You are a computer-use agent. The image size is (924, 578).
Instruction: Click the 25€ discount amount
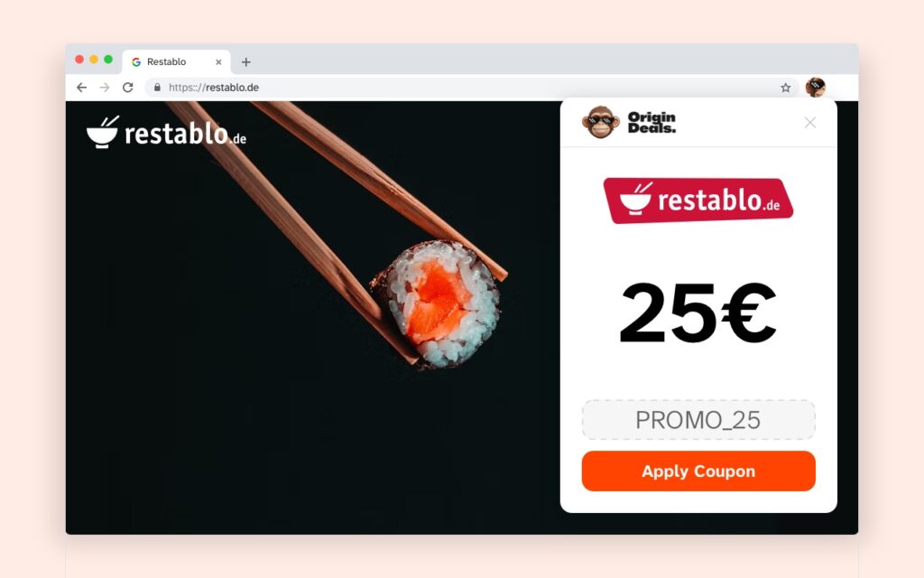pyautogui.click(x=698, y=312)
